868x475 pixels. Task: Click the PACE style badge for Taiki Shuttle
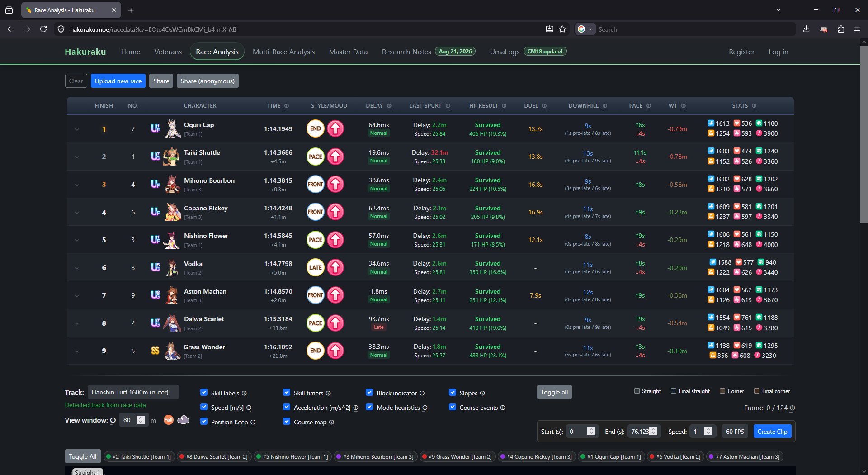pyautogui.click(x=316, y=157)
